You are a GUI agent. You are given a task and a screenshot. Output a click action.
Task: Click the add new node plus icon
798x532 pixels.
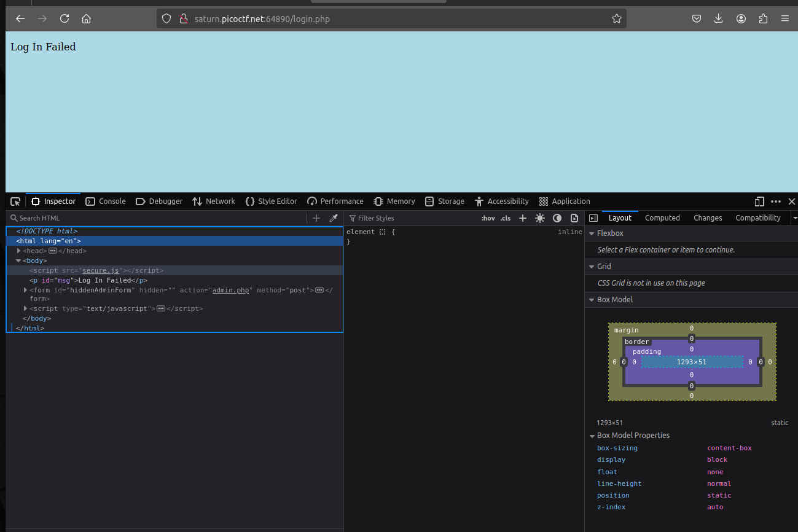(x=316, y=218)
